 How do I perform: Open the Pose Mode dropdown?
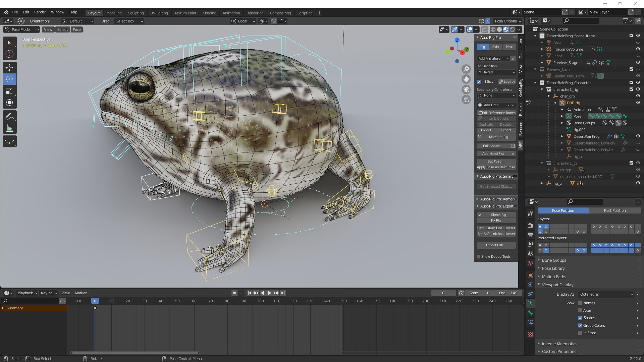(x=21, y=29)
